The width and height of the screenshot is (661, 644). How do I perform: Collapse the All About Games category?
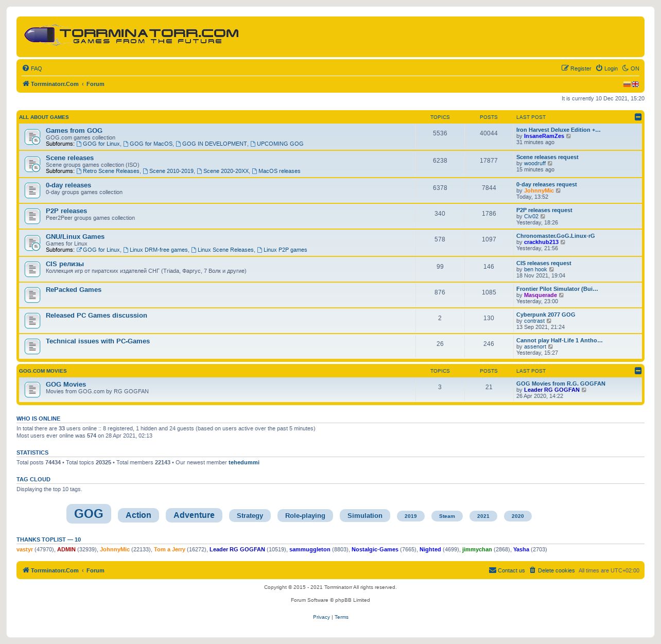click(638, 117)
